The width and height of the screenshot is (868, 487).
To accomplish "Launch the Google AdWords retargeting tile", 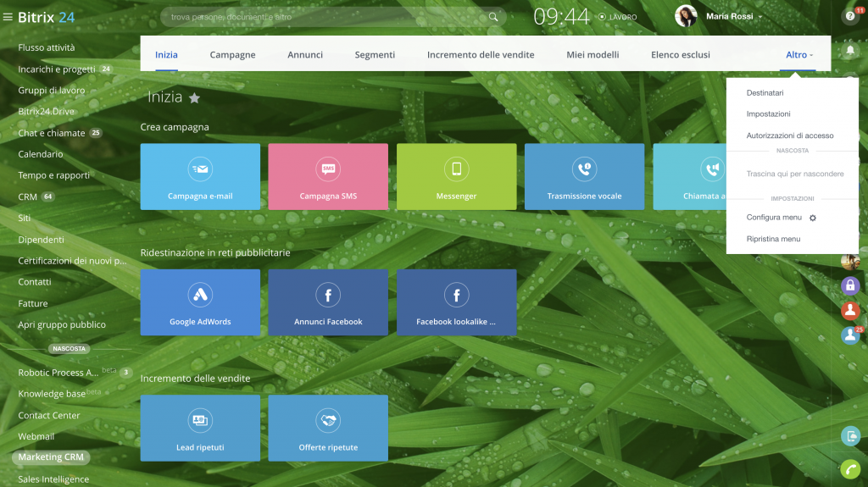I will (200, 302).
